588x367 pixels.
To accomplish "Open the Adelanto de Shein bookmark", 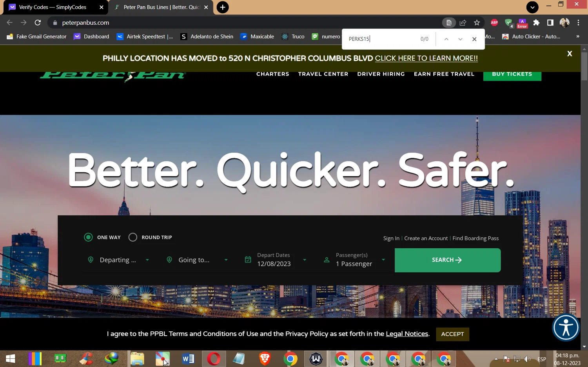I will click(x=207, y=36).
